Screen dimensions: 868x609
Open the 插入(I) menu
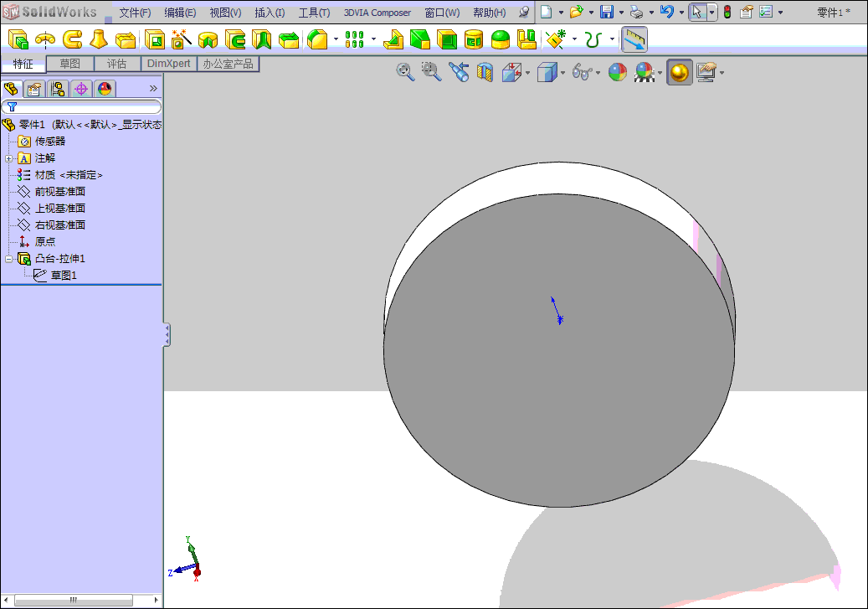click(x=270, y=13)
